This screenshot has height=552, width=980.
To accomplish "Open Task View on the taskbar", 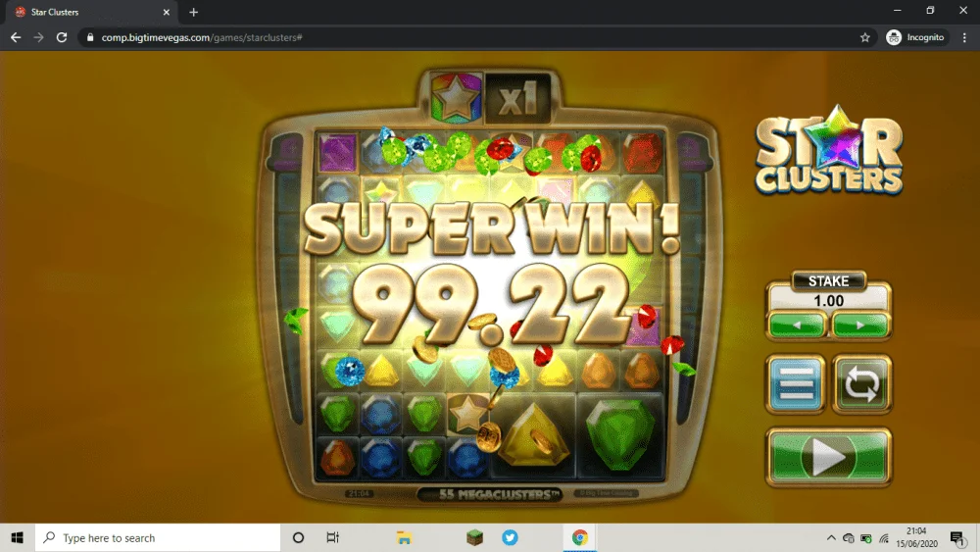I will pos(332,537).
